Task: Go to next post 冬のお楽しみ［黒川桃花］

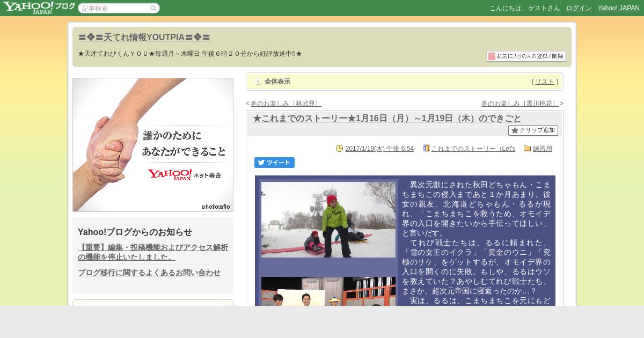Action: coord(520,104)
